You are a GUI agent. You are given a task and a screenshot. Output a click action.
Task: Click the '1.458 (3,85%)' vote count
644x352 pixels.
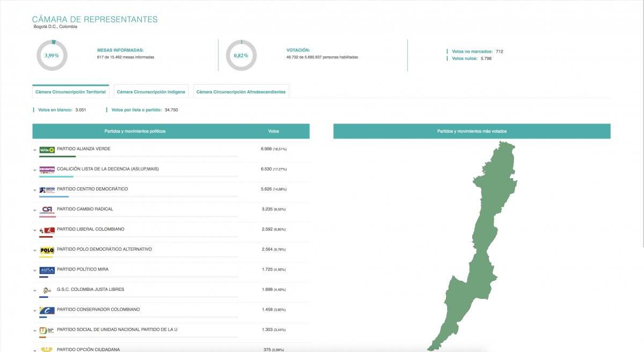coord(274,310)
